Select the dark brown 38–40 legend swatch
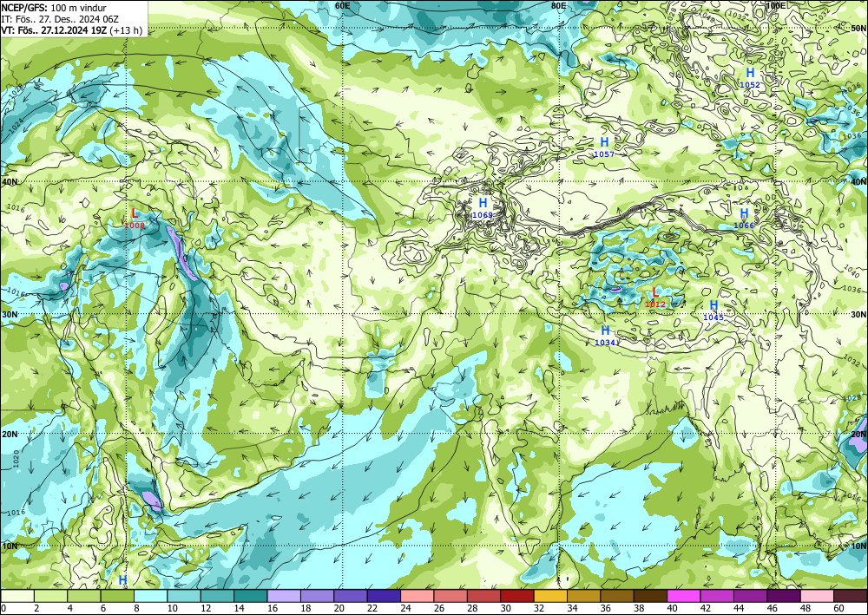 tap(650, 596)
